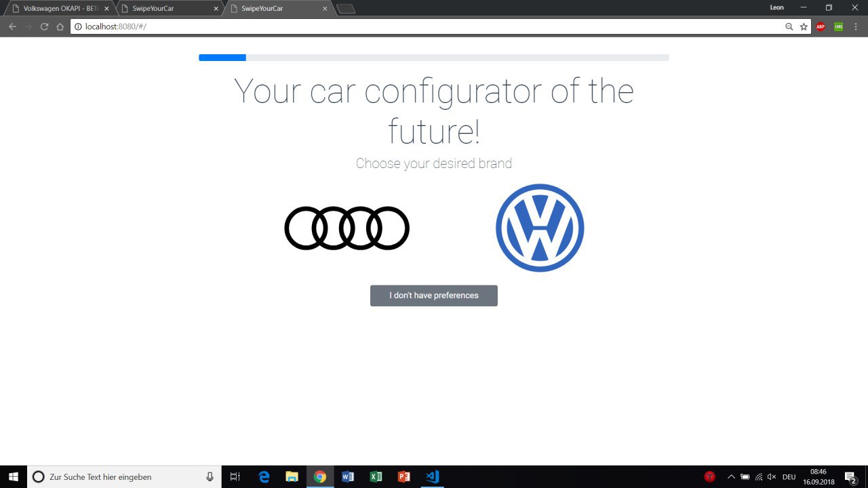Open the Adblock Plus extension
868x488 pixels.
coord(821,26)
